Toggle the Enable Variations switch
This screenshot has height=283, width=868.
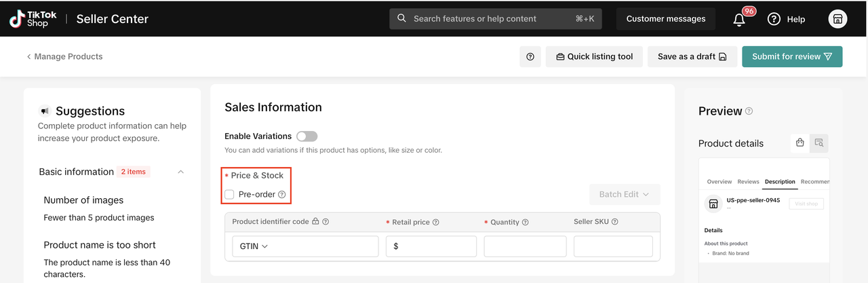click(x=307, y=136)
